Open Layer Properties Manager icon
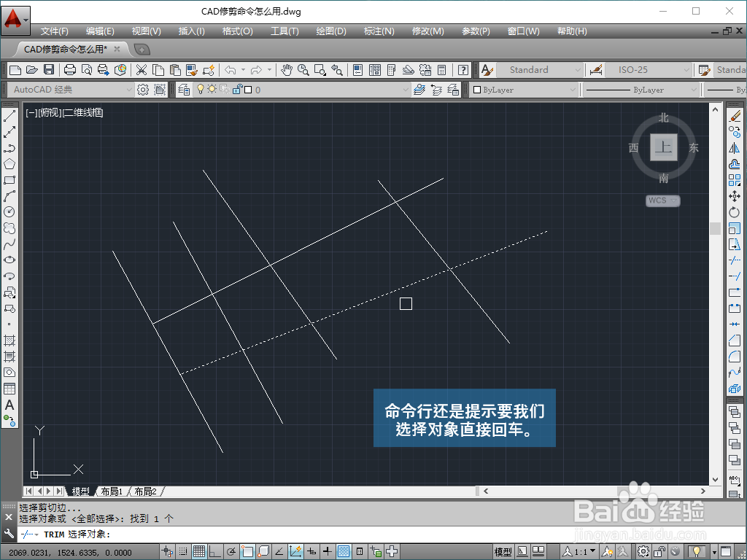747x560 pixels. (x=184, y=90)
